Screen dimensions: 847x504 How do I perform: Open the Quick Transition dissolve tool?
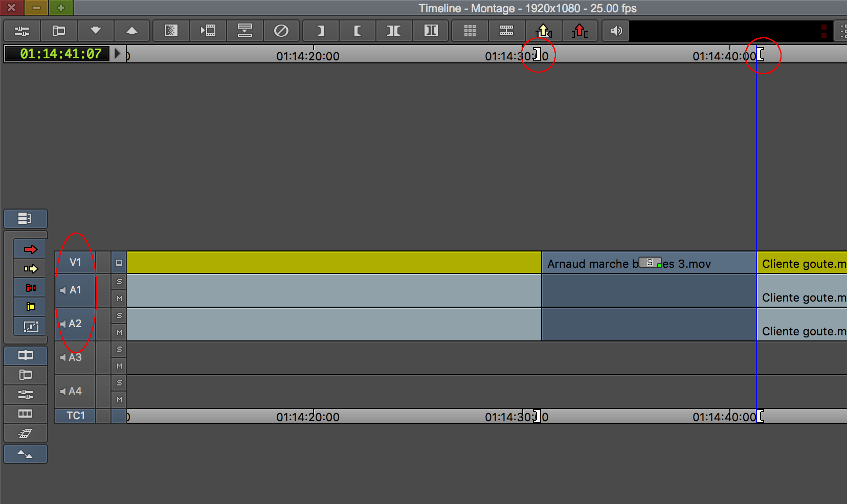coord(171,31)
